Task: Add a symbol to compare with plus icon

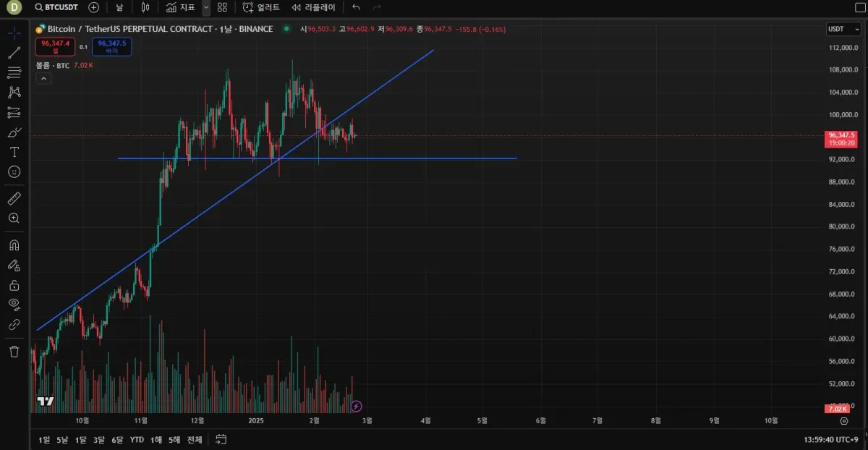Action: (94, 7)
